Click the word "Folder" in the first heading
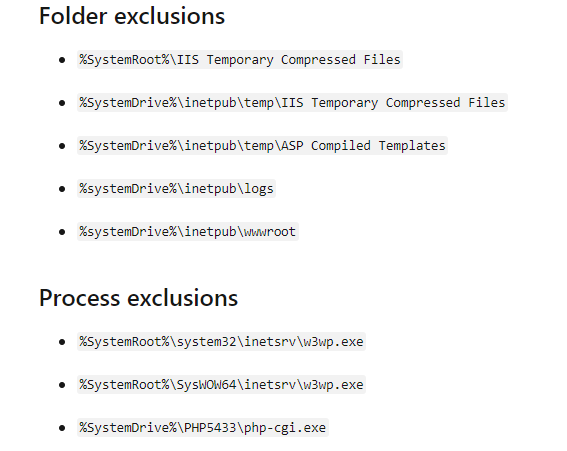This screenshot has width=567, height=451. click(x=73, y=16)
